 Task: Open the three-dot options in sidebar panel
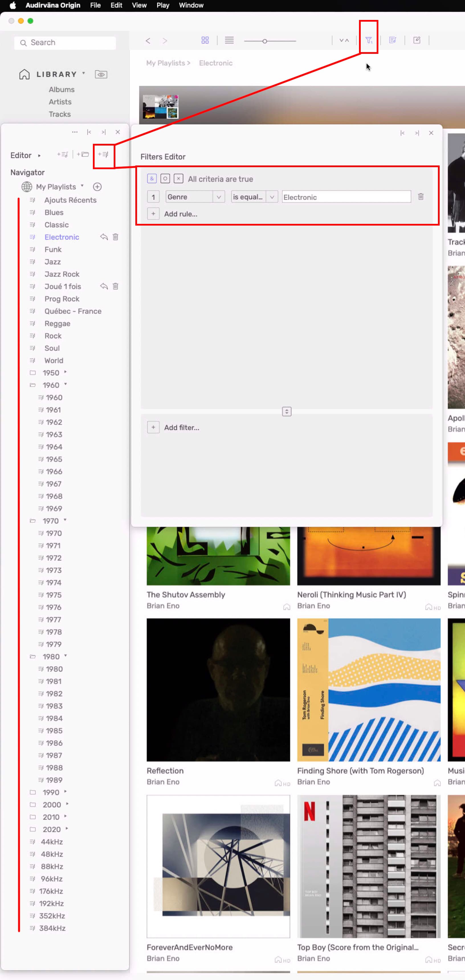75,132
